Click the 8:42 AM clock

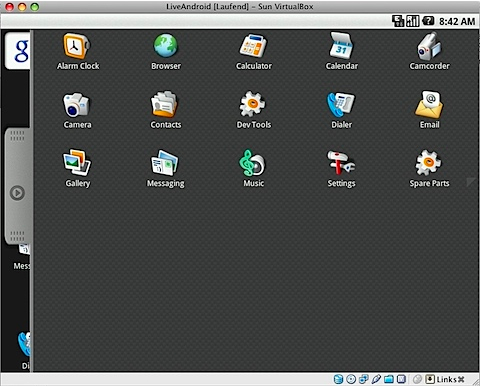coord(457,22)
